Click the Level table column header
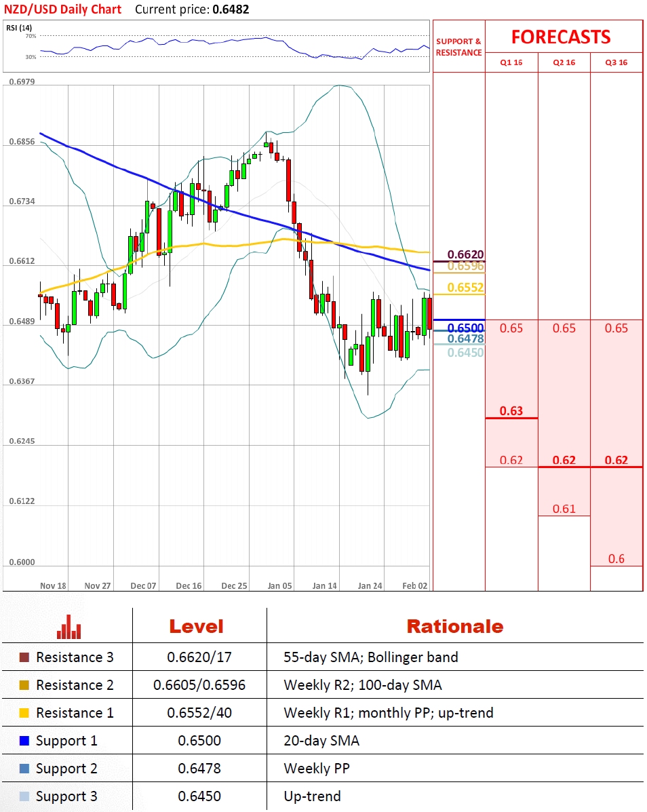The height and width of the screenshot is (812, 647). 196,627
